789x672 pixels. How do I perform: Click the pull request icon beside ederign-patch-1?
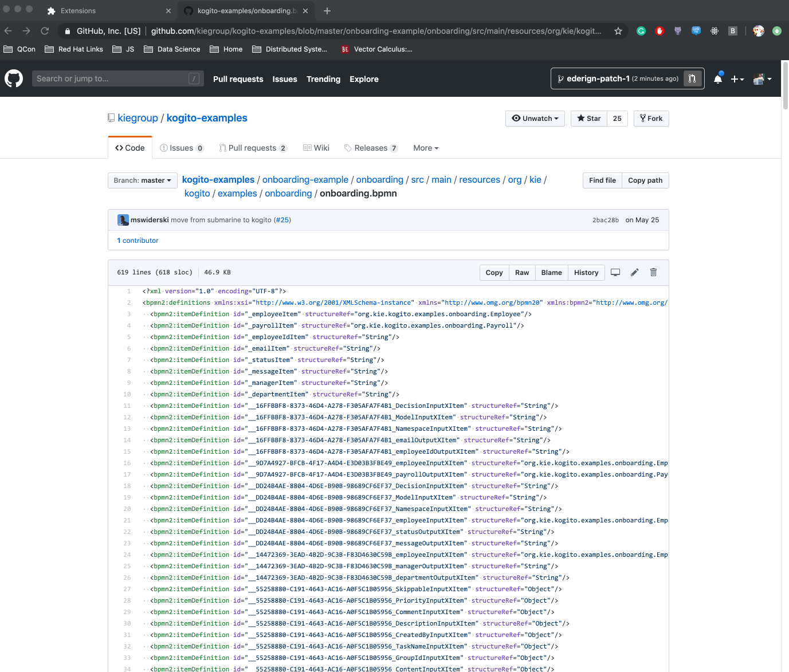pos(692,78)
